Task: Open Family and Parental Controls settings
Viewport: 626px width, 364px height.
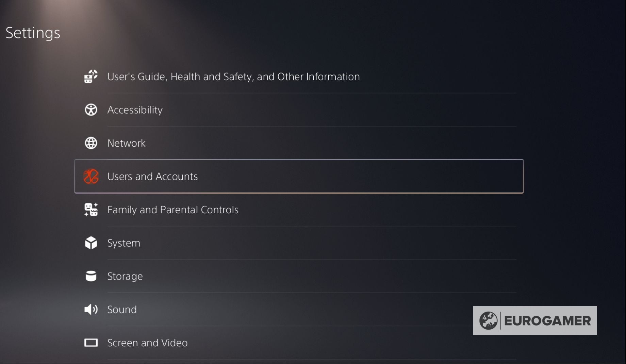Action: (x=173, y=210)
